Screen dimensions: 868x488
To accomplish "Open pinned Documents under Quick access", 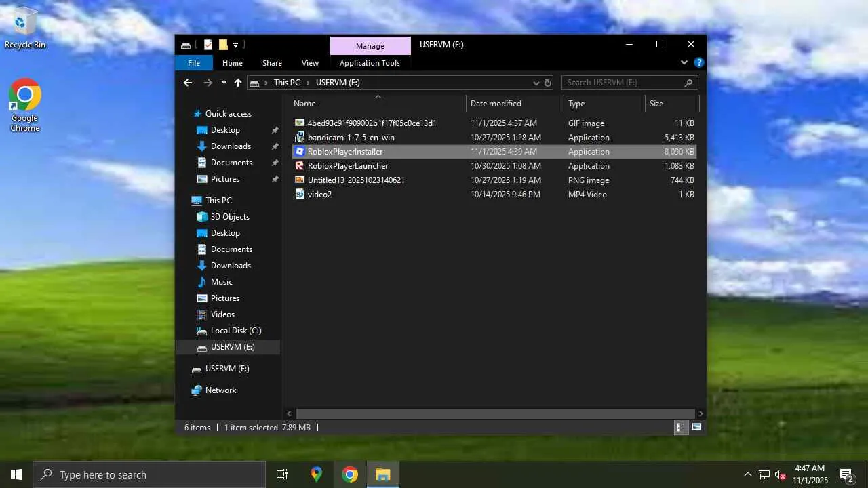I will [231, 163].
